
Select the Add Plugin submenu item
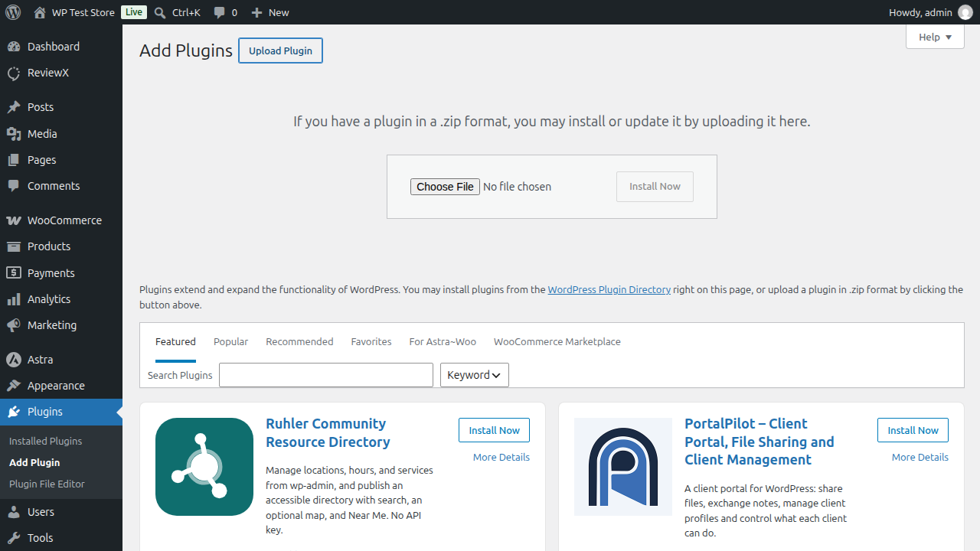(34, 463)
